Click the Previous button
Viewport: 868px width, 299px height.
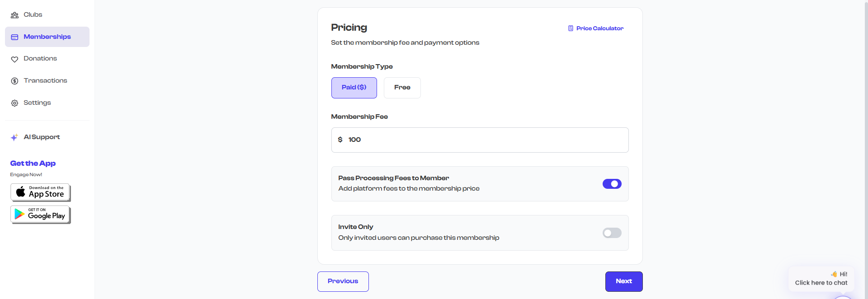(x=343, y=281)
